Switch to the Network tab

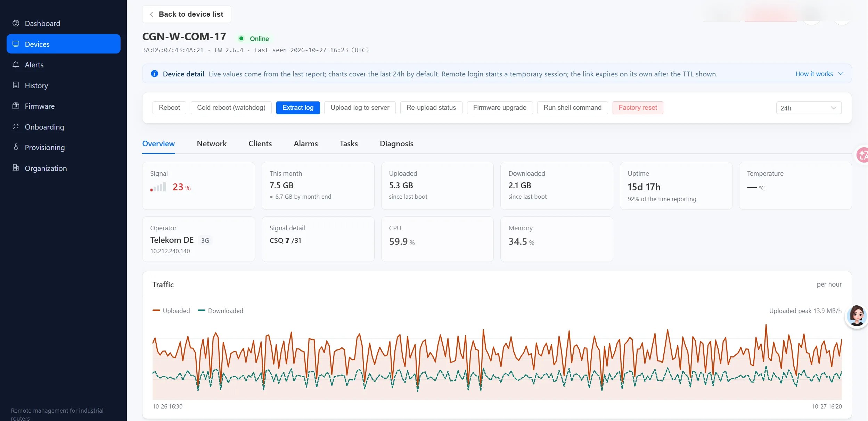tap(212, 144)
